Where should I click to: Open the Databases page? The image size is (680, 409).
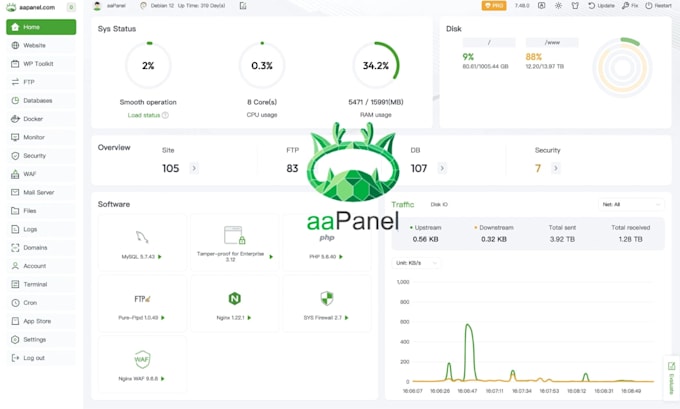41,100
